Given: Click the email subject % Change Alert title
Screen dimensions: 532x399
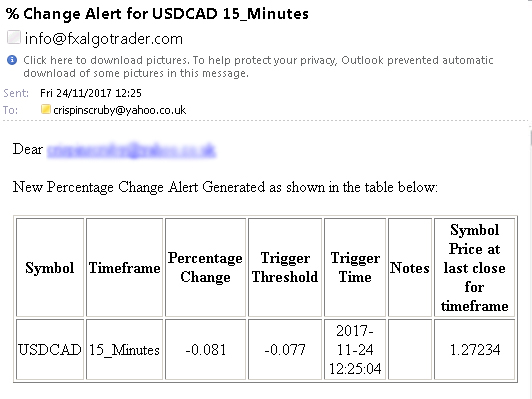Looking at the screenshot, I should (157, 14).
